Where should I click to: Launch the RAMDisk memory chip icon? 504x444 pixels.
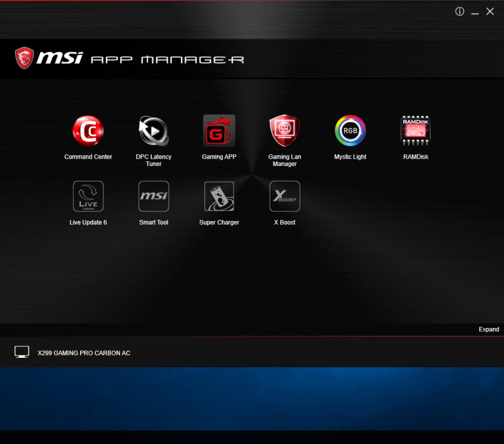tap(416, 131)
